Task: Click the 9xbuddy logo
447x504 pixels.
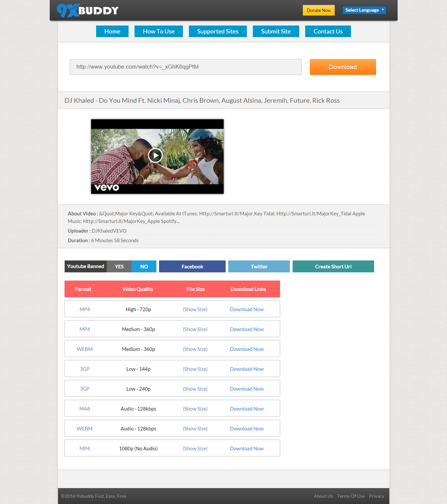Action: click(87, 10)
